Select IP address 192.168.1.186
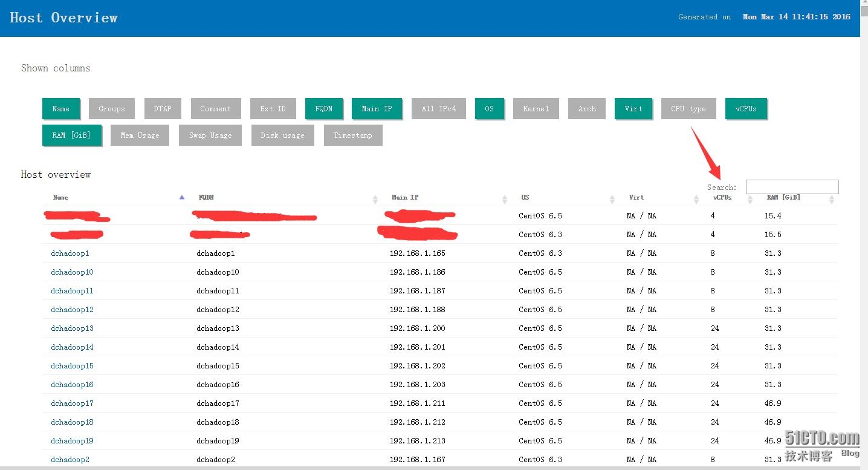Viewport: 868px width, 470px height. point(418,272)
